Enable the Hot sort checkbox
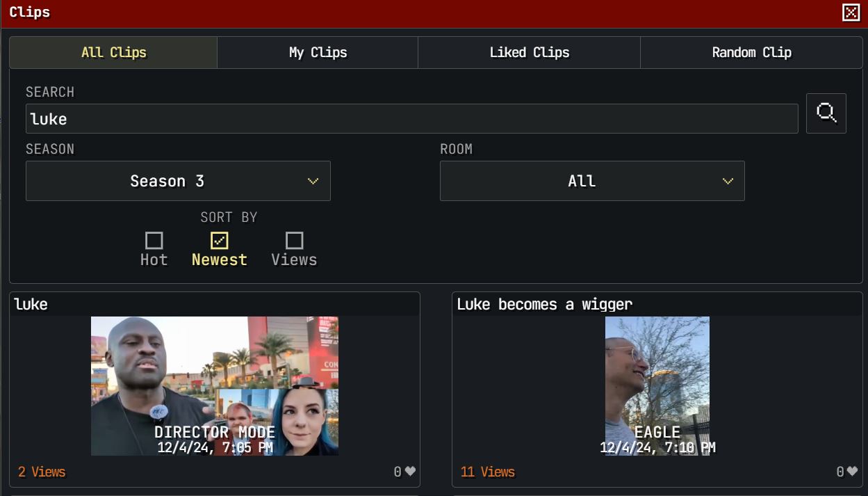Viewport: 868px width, 496px height. point(154,241)
